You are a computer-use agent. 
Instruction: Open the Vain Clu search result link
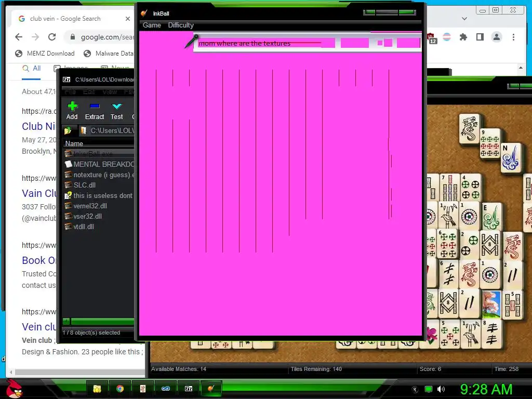[39, 193]
